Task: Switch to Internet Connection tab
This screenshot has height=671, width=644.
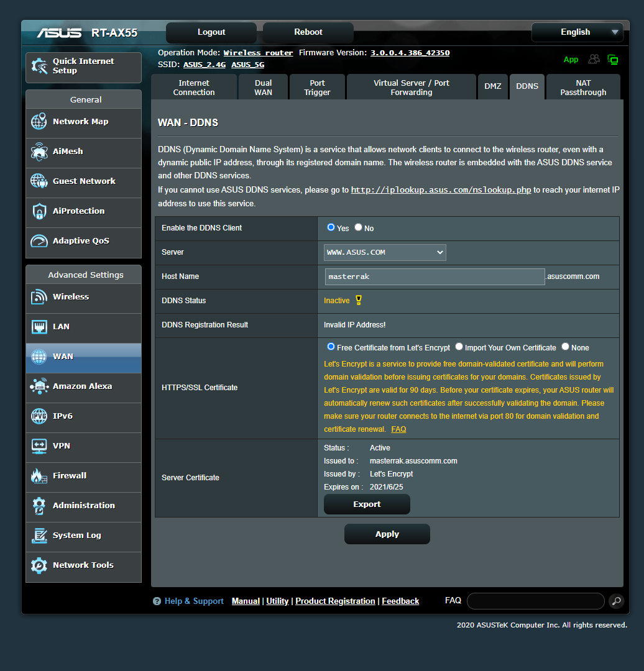Action: click(x=194, y=88)
